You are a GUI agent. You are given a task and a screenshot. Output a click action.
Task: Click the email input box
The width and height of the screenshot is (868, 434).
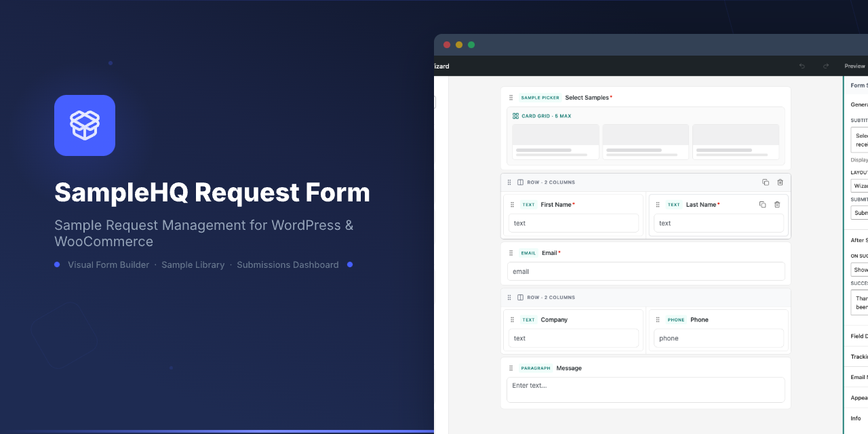click(x=646, y=271)
